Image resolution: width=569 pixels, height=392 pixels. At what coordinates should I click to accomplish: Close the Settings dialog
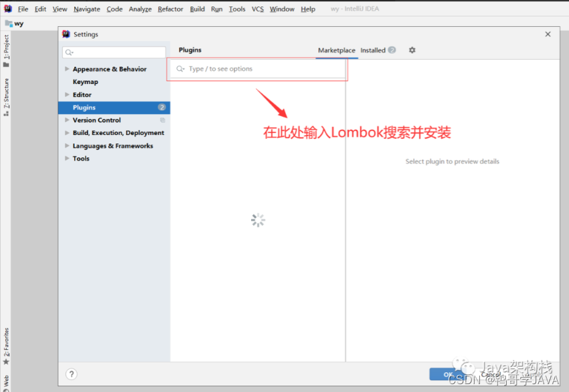[548, 34]
